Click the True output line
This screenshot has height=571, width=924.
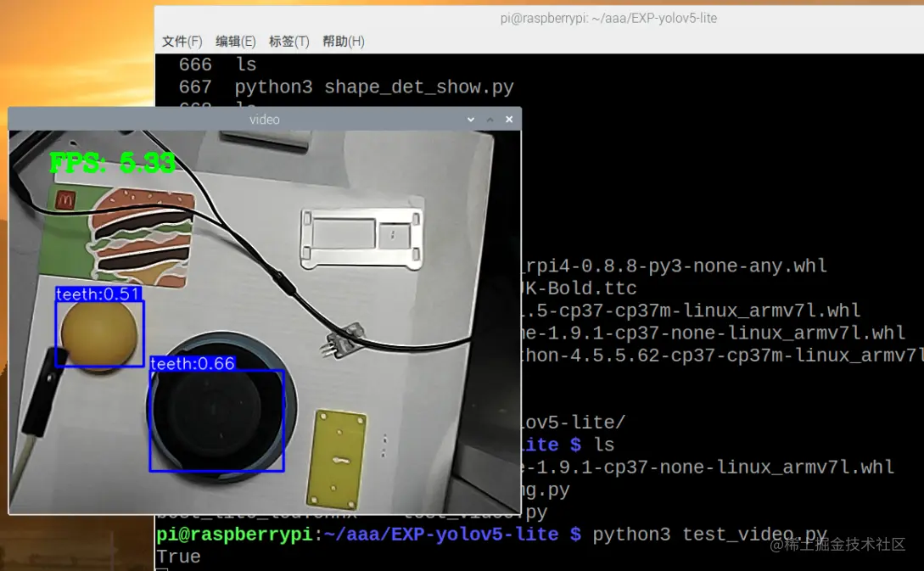click(x=178, y=557)
